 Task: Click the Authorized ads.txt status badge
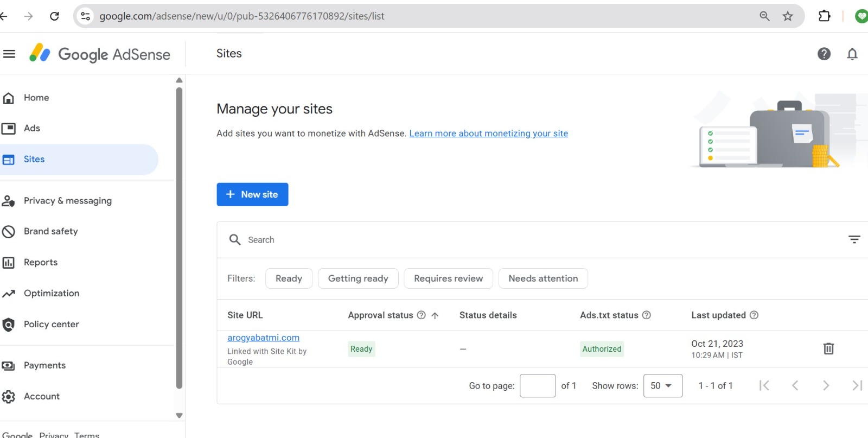pyautogui.click(x=602, y=349)
